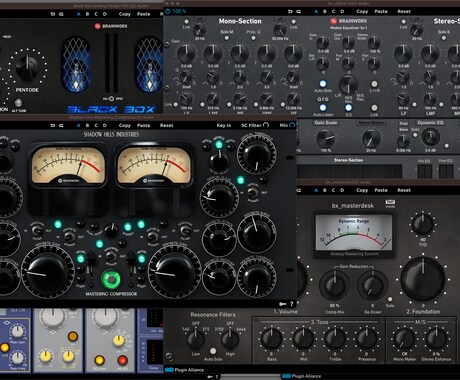Click Reset in Shadow Hills toolbar
Viewport: 460px width, 380px height.
click(x=166, y=125)
